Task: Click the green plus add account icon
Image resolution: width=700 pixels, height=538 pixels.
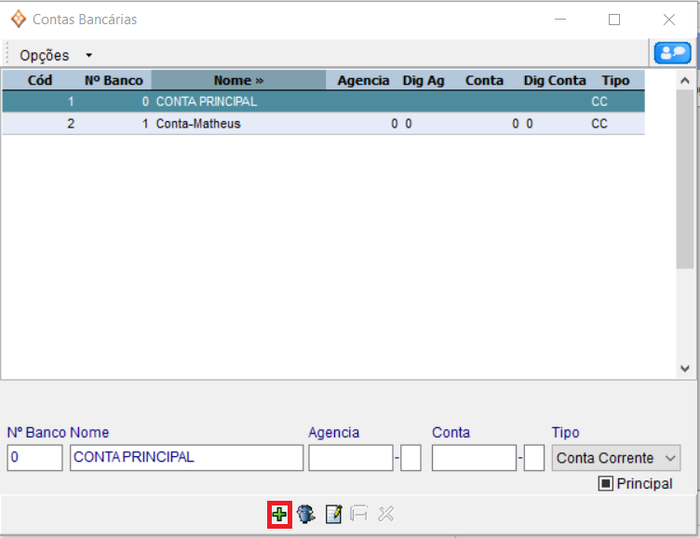Action: point(279,514)
